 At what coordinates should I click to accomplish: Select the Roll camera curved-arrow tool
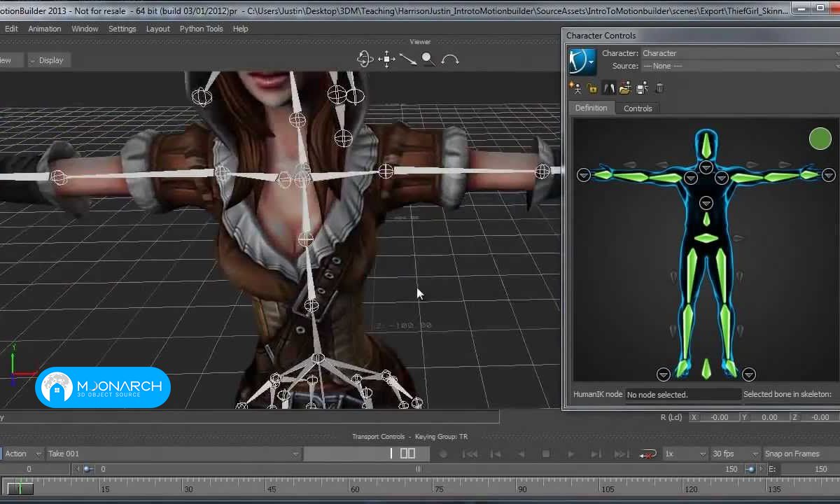click(450, 59)
